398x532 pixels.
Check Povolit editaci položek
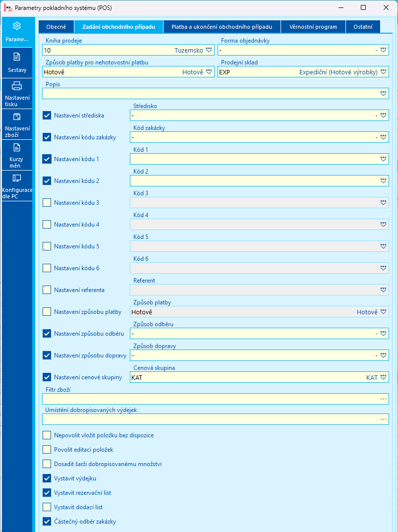(x=47, y=450)
